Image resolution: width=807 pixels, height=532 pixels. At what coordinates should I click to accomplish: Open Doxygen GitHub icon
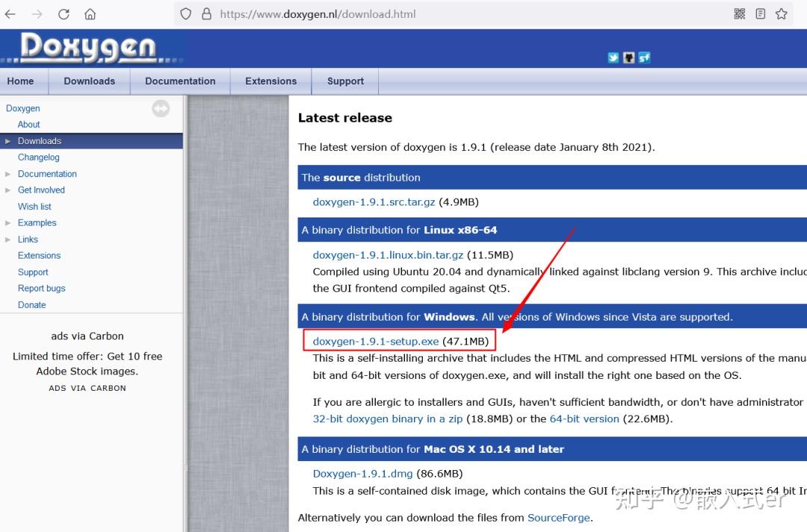[x=628, y=58]
